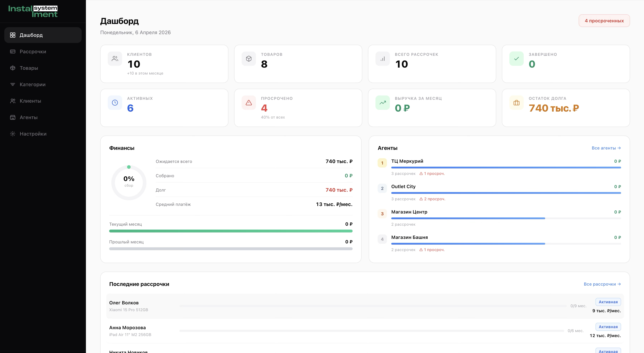Viewport: 644px width, 353px height.
Task: Click the 4 просроченных badge button
Action: pyautogui.click(x=604, y=21)
